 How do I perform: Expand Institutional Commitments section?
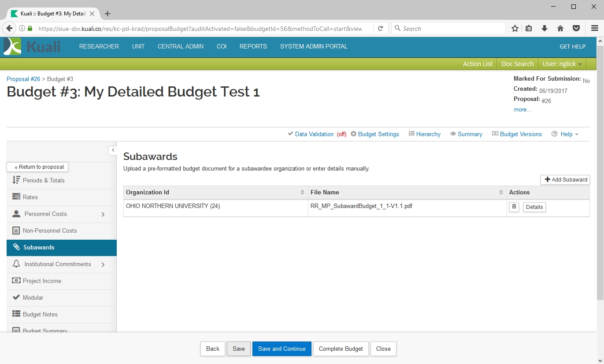pos(103,264)
